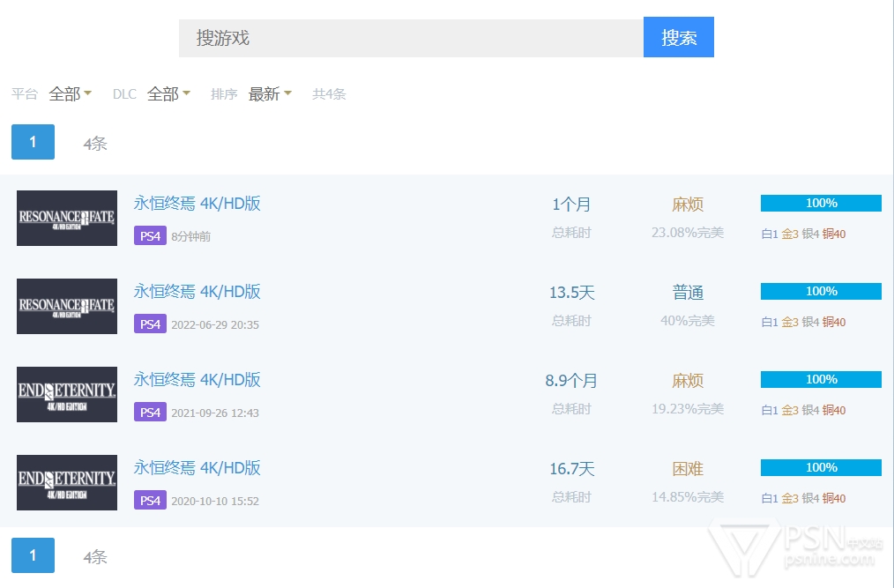The height and width of the screenshot is (588, 894).
Task: Click the 困难 difficulty label
Action: coord(688,469)
